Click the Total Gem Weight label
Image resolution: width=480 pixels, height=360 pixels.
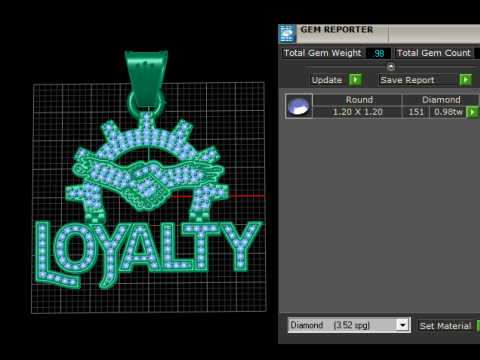point(322,53)
